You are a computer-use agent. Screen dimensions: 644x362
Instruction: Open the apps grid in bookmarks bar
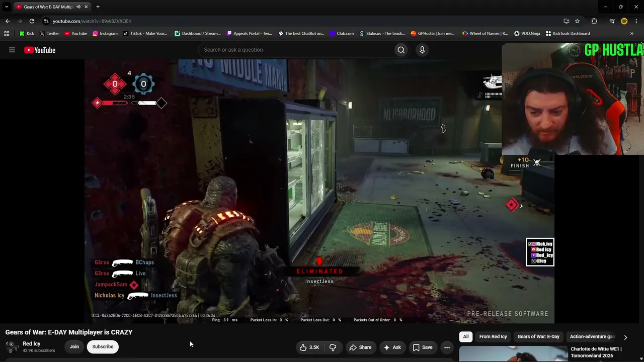(x=7, y=34)
